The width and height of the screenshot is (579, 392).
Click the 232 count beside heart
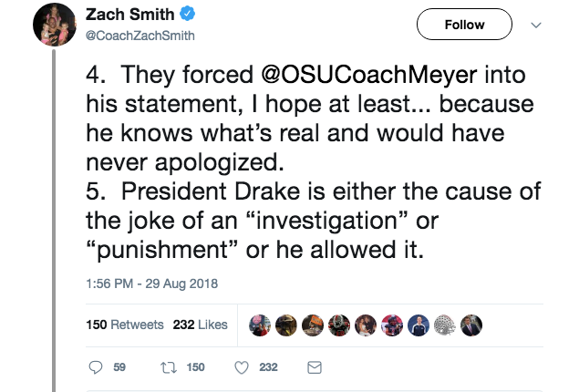[269, 367]
